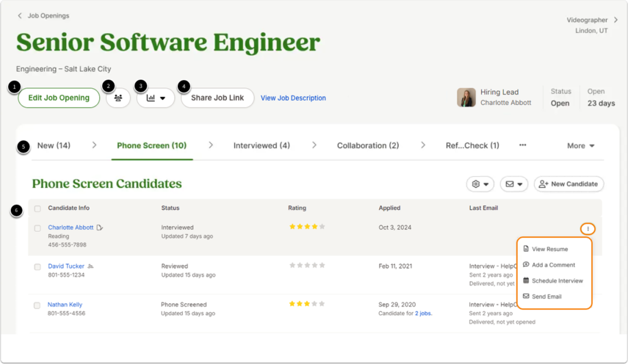Click Charlotte Abbott hiring lead photo
628x364 pixels.
pos(466,97)
